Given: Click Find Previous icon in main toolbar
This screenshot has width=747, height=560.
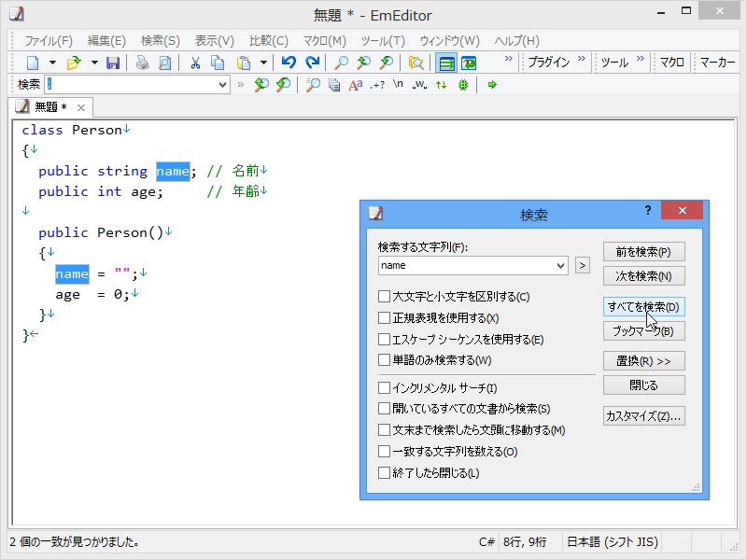Looking at the screenshot, I should tap(387, 63).
